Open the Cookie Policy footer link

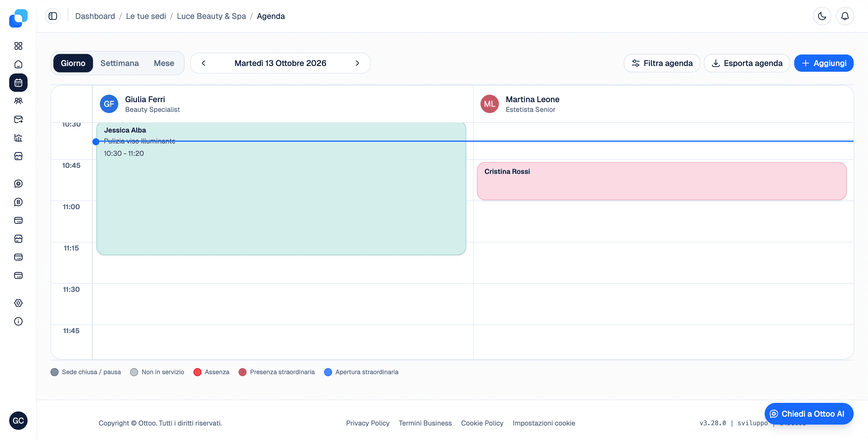click(482, 423)
